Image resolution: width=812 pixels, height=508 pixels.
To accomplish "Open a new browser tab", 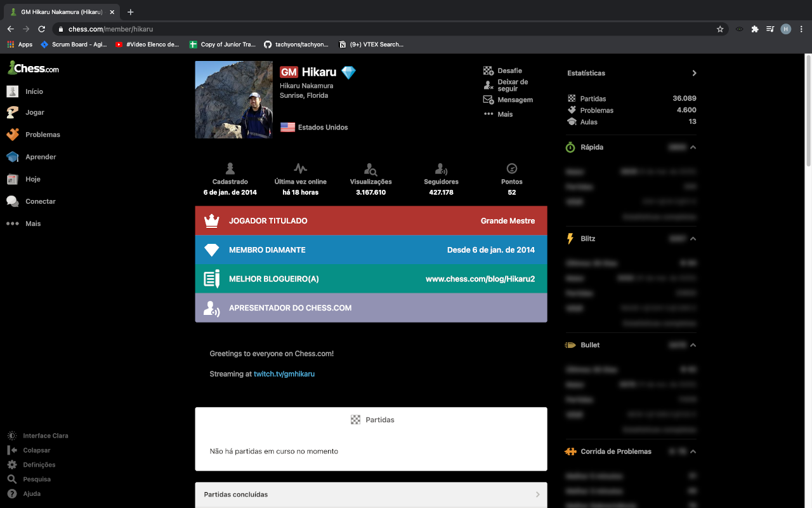I will click(130, 12).
